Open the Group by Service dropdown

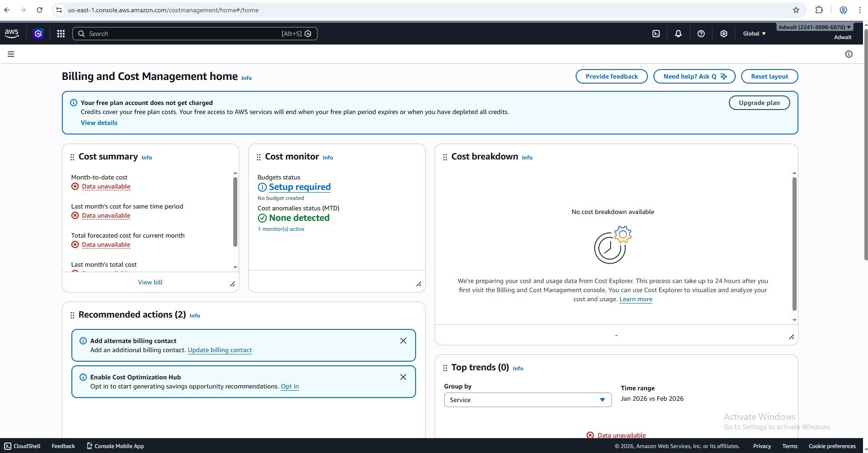[x=527, y=400]
